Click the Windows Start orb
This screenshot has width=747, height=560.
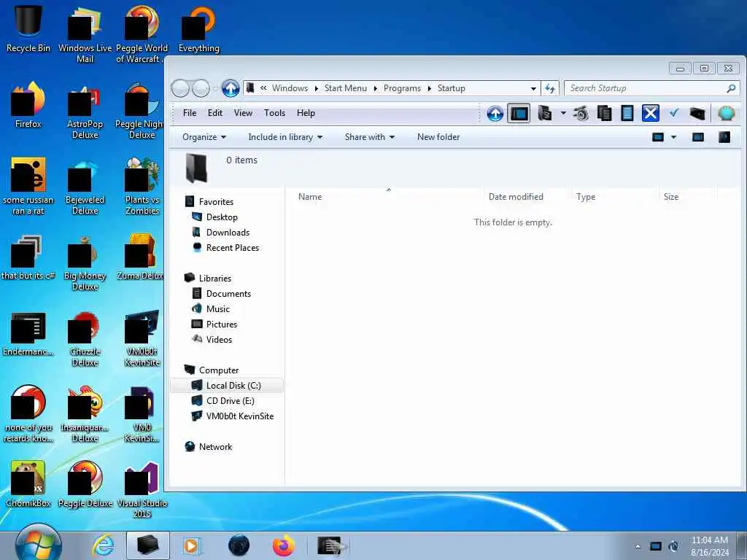(x=38, y=544)
